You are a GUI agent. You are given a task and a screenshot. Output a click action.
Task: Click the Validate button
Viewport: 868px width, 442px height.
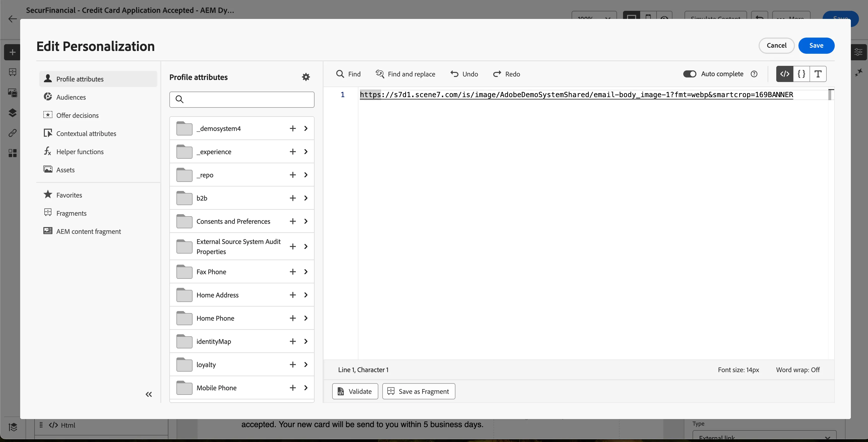click(x=355, y=391)
